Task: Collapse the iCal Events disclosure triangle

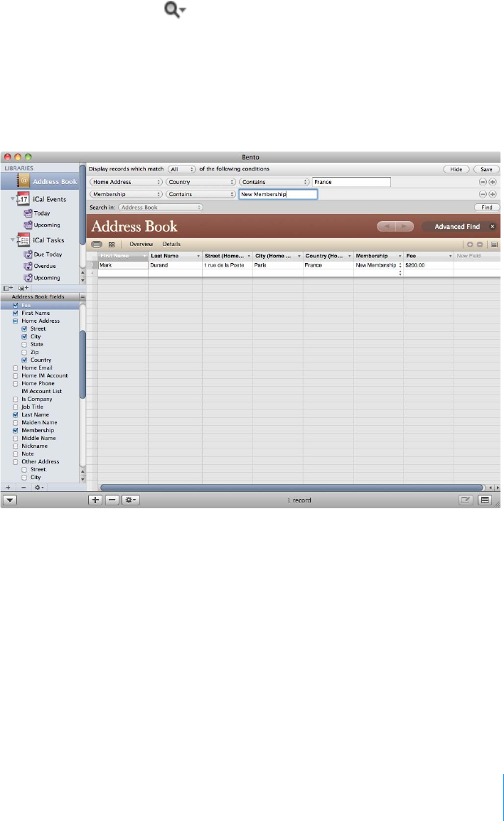Action: point(13,199)
